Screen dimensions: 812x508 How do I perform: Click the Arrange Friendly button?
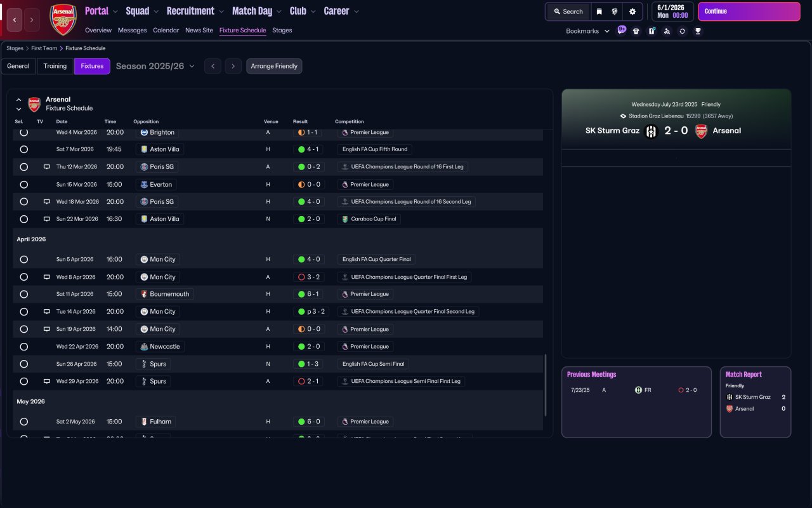[x=274, y=66]
